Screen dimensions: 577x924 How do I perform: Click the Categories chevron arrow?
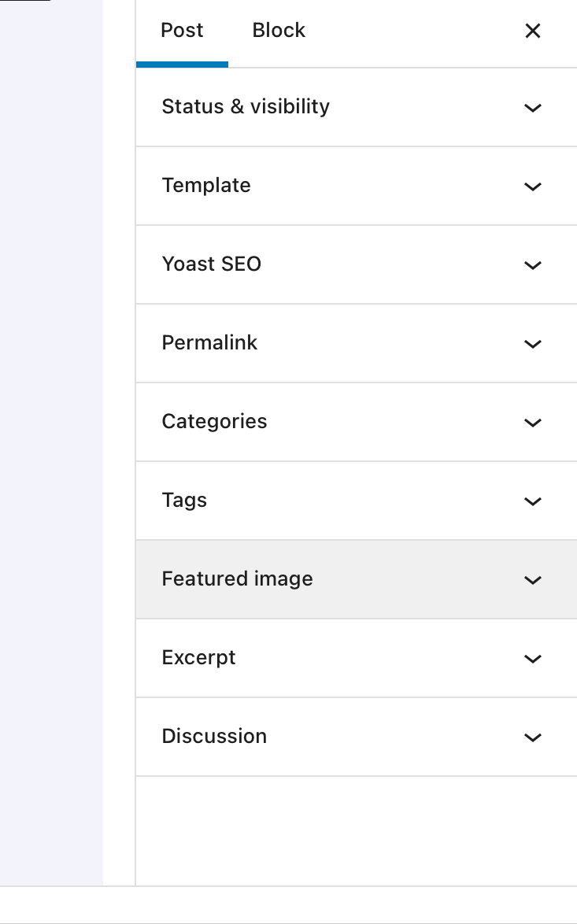(x=533, y=423)
